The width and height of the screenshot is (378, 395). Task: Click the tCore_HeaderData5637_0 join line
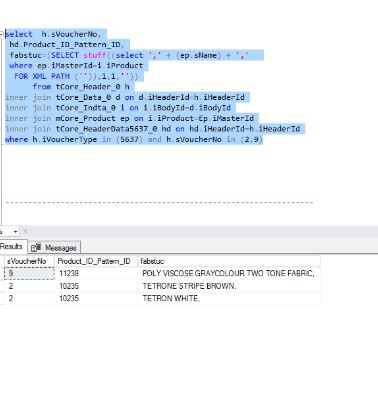[x=153, y=129]
